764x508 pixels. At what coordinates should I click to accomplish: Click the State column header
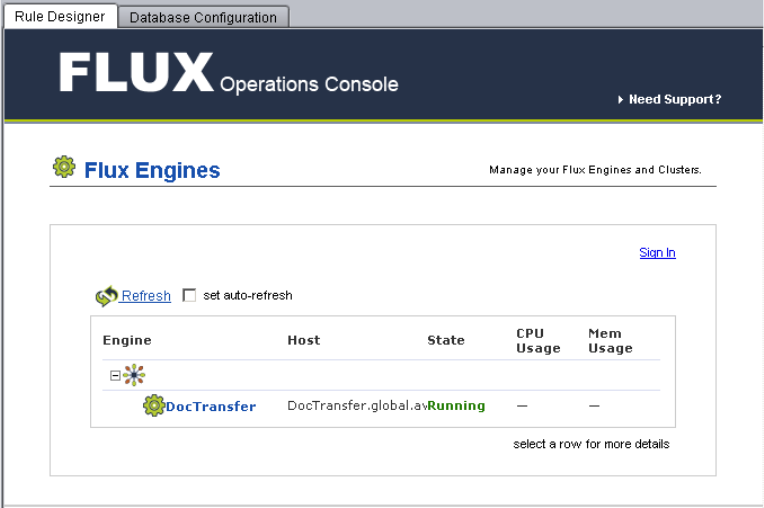click(x=446, y=340)
